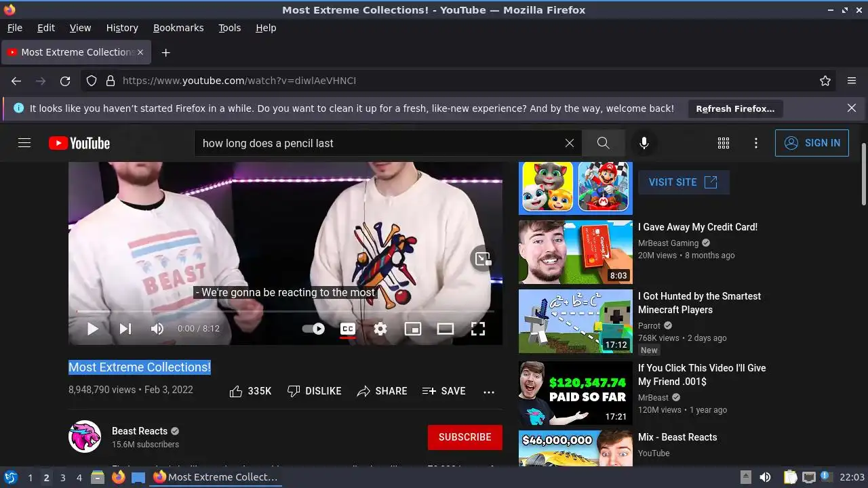Viewport: 868px width, 488px height.
Task: Open the YouTube apps grid
Action: point(724,143)
